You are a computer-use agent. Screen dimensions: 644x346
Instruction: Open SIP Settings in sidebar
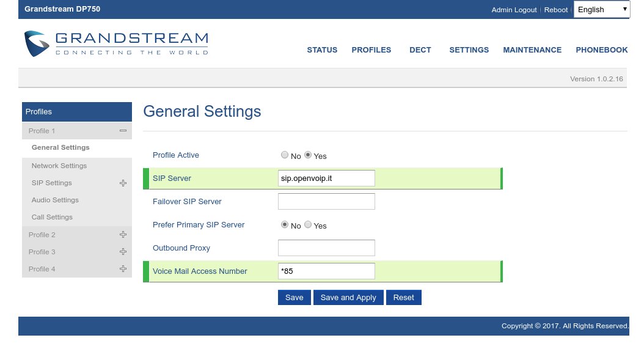pyautogui.click(x=52, y=183)
